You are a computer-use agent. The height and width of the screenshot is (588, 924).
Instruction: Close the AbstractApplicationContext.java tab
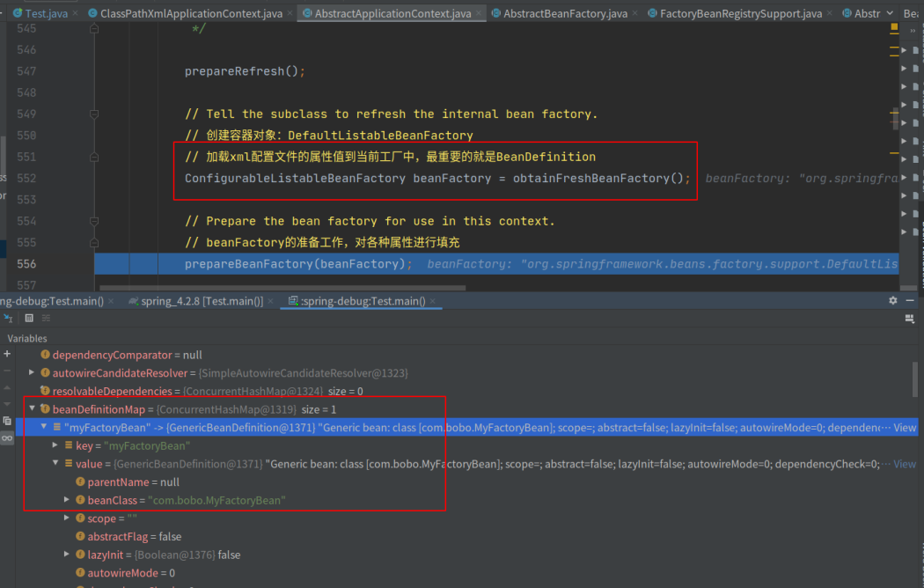coord(480,14)
